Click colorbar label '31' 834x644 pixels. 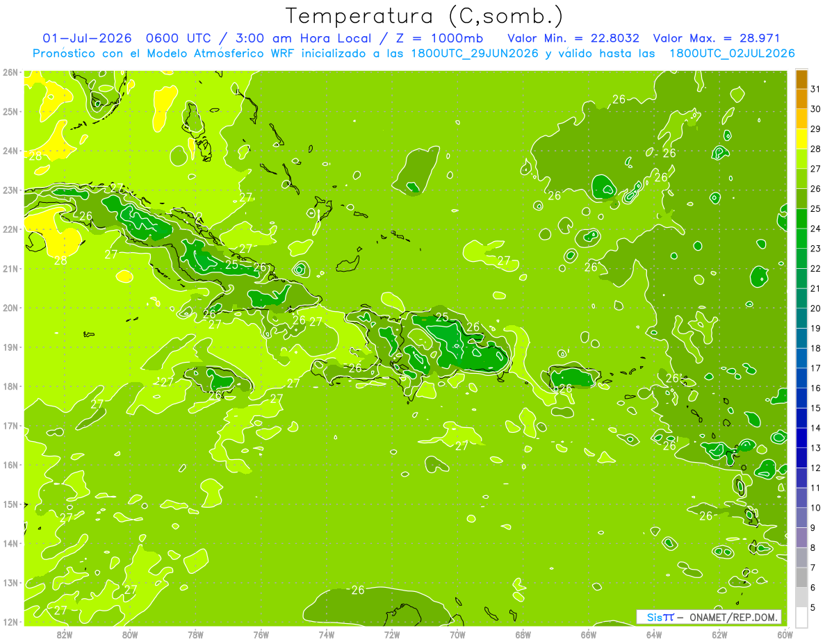coord(815,89)
